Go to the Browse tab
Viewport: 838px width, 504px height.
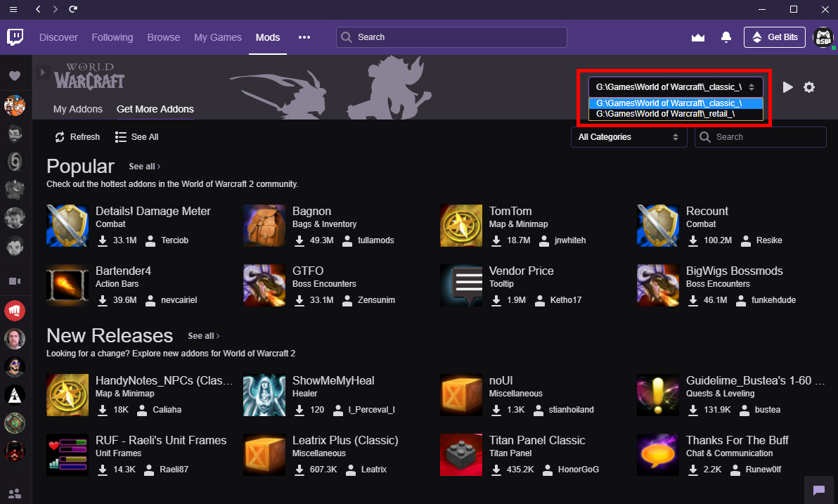(164, 37)
